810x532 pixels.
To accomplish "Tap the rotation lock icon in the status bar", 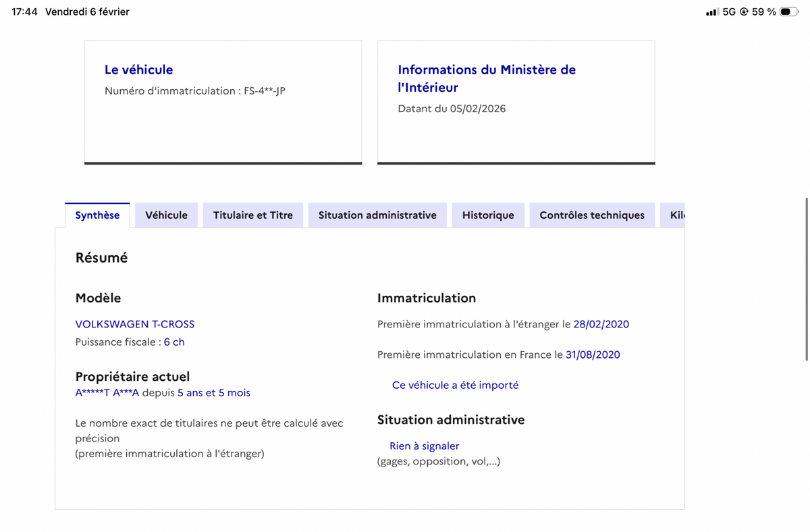I will tap(744, 11).
